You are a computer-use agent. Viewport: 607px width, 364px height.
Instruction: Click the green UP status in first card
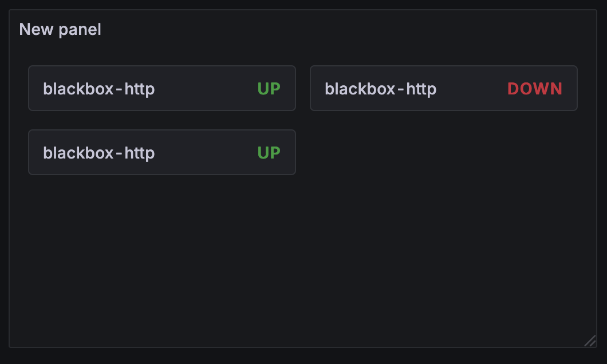tap(269, 89)
